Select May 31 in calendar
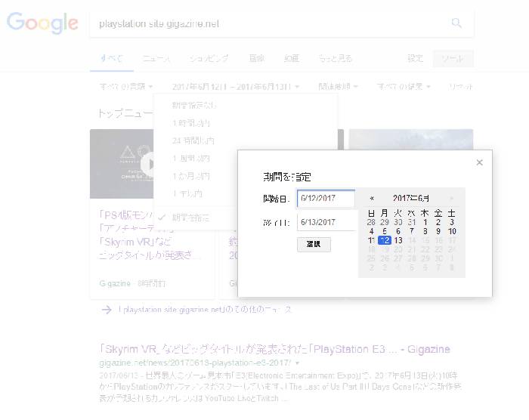529x420 pixels. [x=412, y=222]
